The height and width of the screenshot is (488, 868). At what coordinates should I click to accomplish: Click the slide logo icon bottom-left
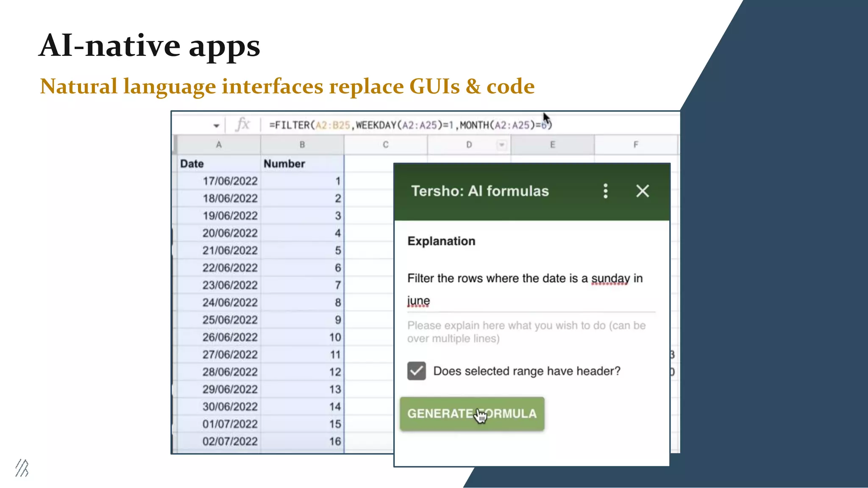22,468
